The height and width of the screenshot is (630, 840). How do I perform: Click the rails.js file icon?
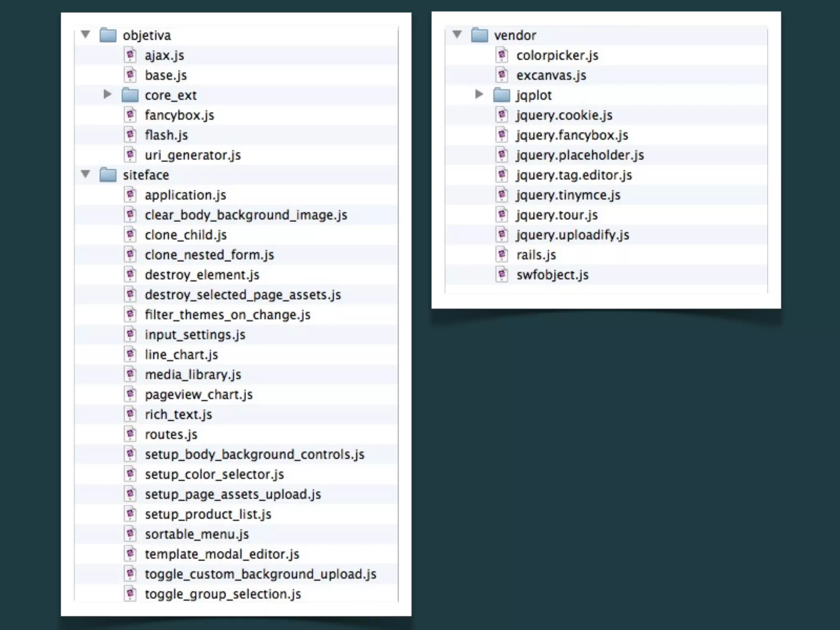[502, 255]
